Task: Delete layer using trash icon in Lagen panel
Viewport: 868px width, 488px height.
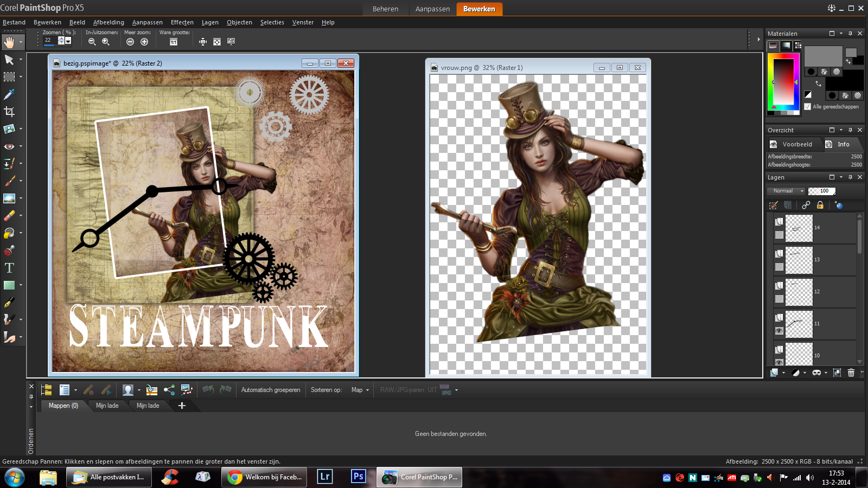Action: [851, 373]
